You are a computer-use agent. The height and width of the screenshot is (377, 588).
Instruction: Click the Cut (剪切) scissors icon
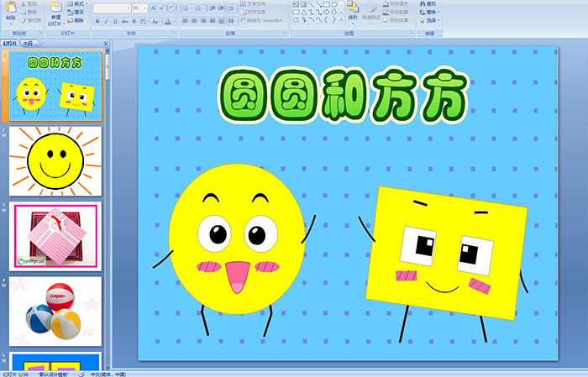click(x=24, y=3)
